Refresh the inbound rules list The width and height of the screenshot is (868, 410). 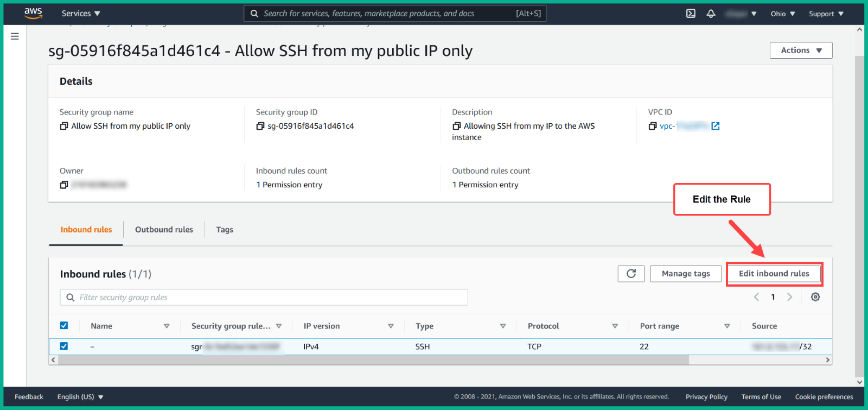[x=631, y=274]
